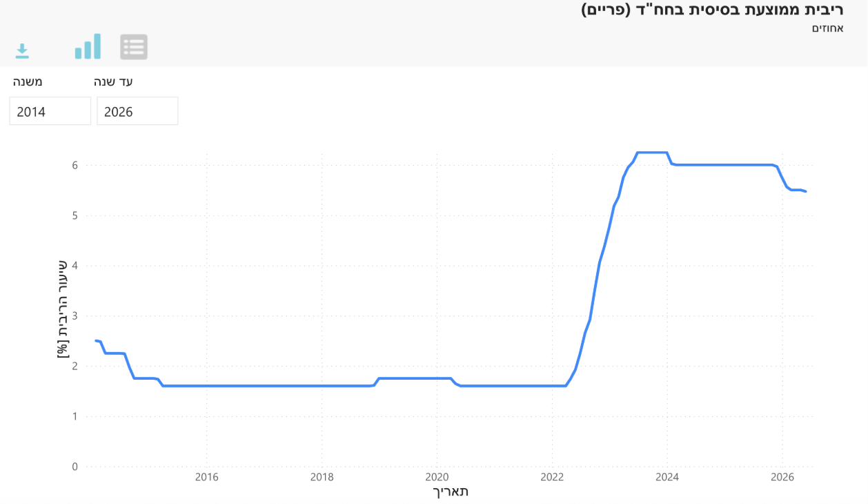Screen dimensions: 868x504
Task: Click the y-axis label 6
Action: 75,165
